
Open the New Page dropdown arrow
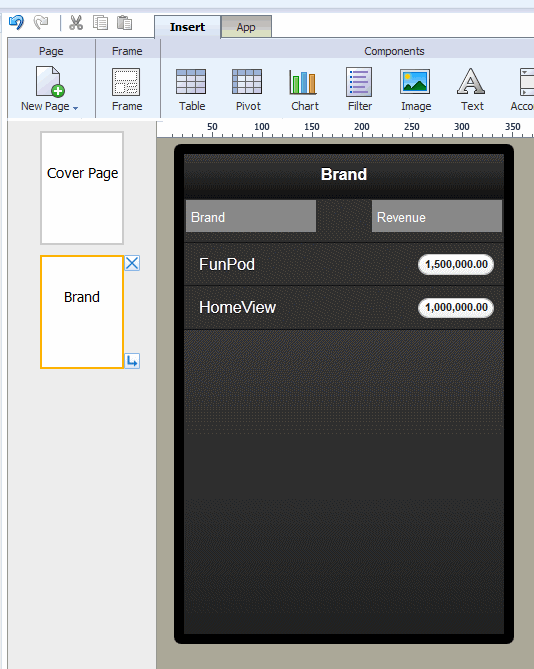tap(75, 108)
